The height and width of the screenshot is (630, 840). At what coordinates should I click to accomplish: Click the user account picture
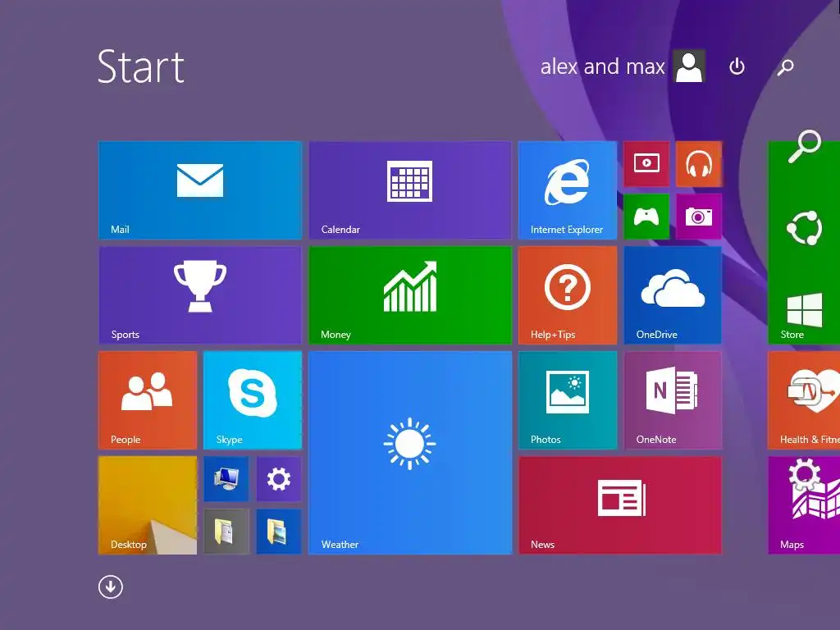[x=689, y=66]
